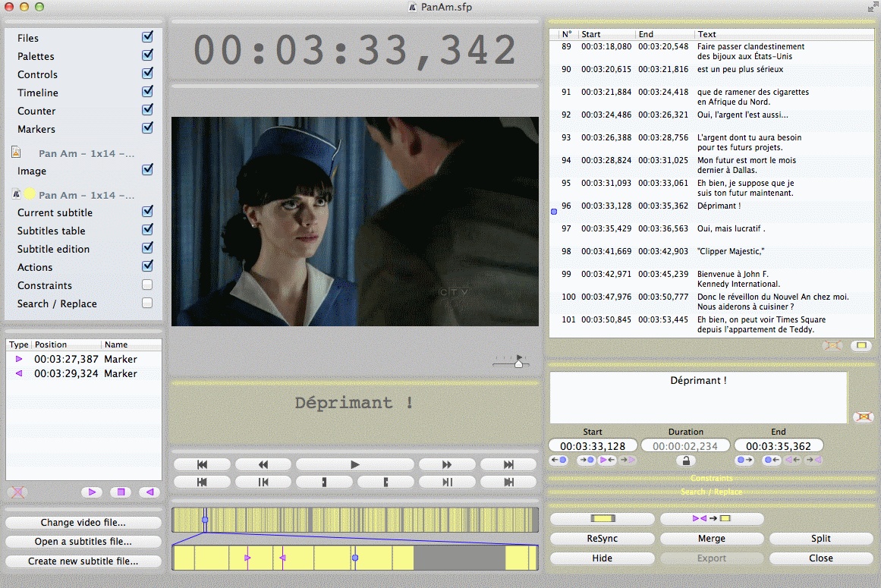
Task: Expand the collapsed Search / Replace section bar
Action: pos(711,492)
